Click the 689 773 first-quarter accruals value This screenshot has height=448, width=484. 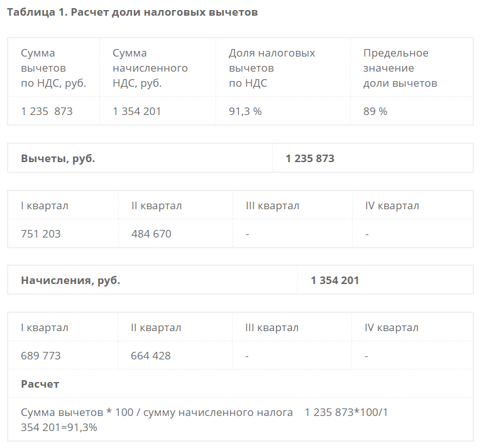[41, 356]
